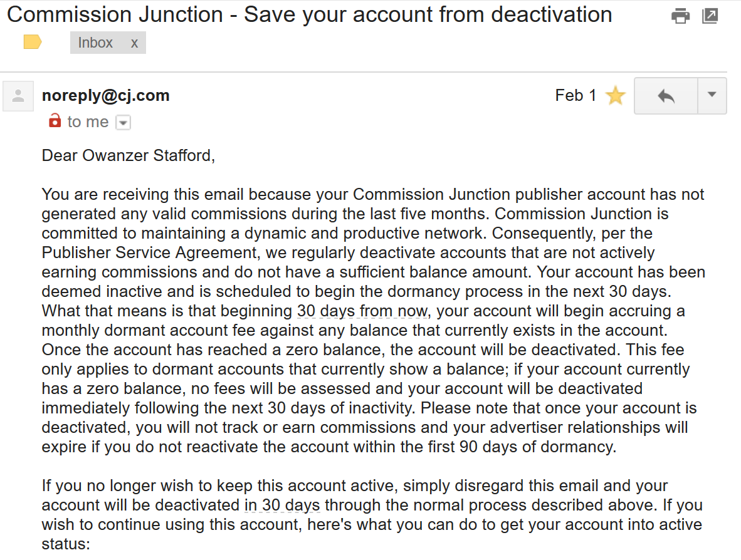Viewport: 741px width, 560px height.
Task: Click the "30 days from now" dashed link
Action: (362, 311)
